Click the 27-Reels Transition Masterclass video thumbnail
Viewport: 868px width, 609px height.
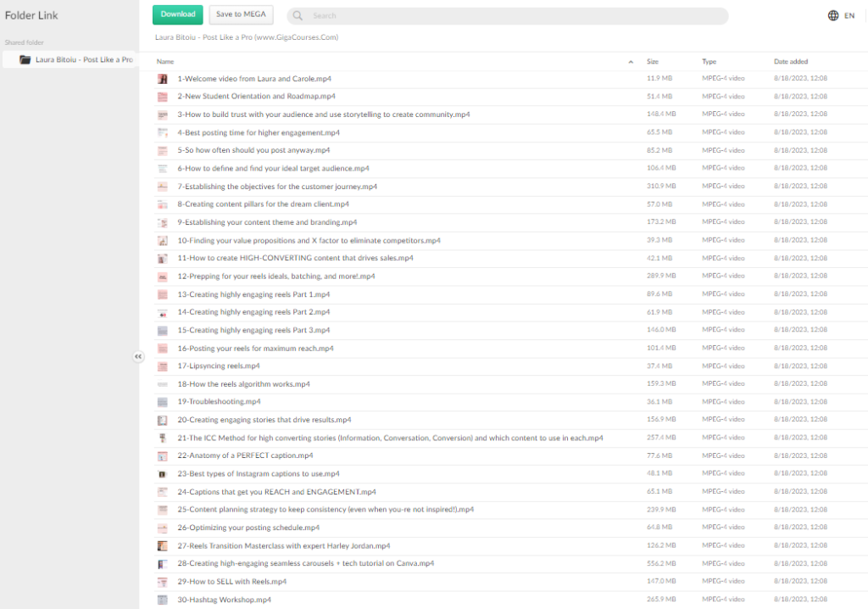coord(162,546)
